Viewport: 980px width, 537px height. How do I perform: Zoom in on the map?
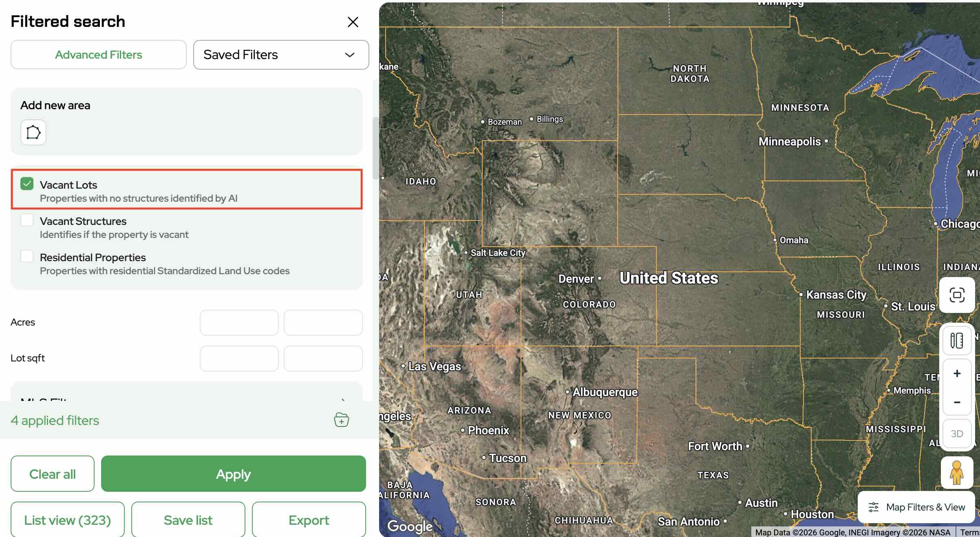click(x=957, y=374)
